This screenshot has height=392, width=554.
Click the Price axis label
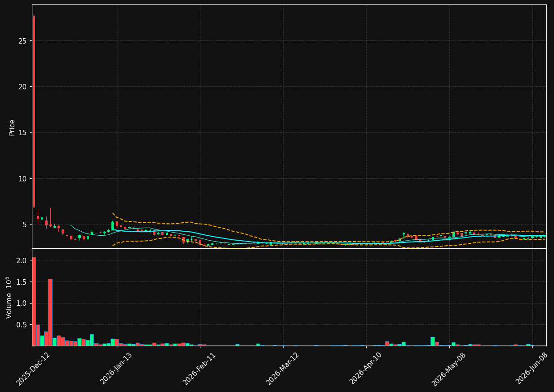pyautogui.click(x=12, y=127)
